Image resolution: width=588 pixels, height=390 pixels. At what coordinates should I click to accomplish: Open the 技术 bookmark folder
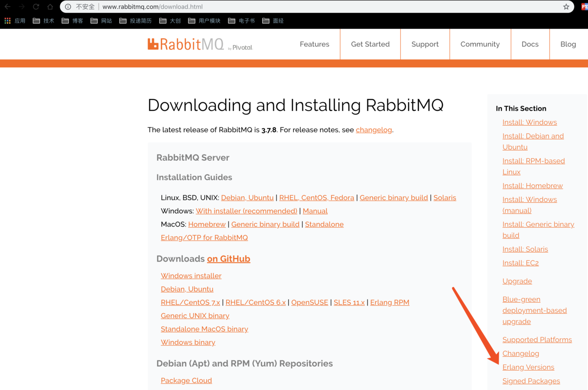coord(44,21)
